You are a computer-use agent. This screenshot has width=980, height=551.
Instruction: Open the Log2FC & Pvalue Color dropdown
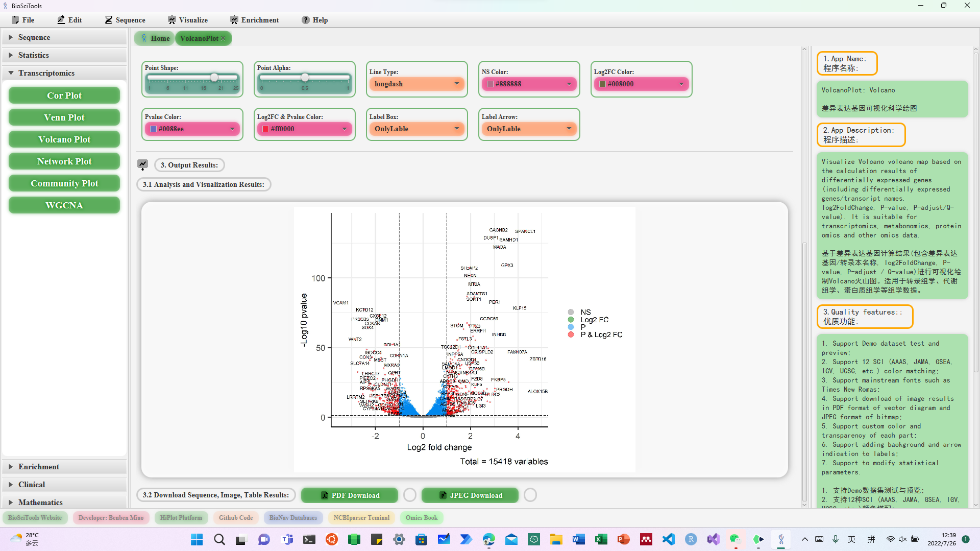click(304, 129)
